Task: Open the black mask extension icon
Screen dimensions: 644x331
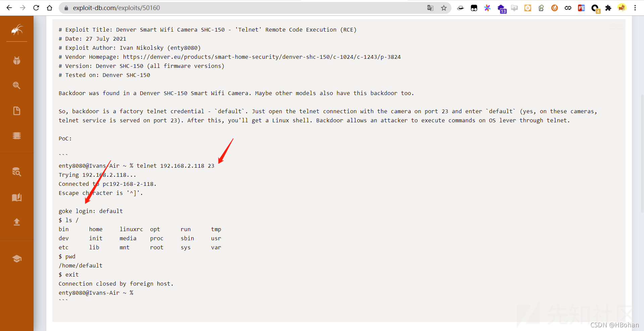Action: pyautogui.click(x=474, y=8)
